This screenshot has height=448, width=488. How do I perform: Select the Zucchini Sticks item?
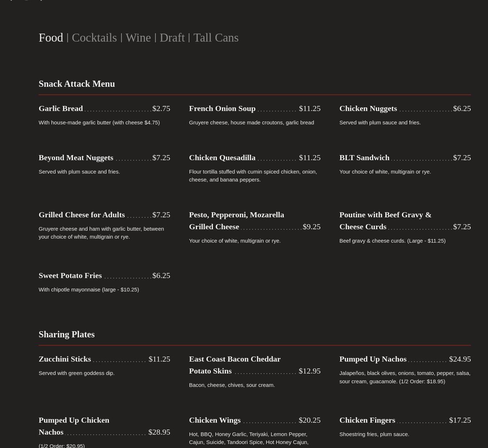[x=65, y=359]
